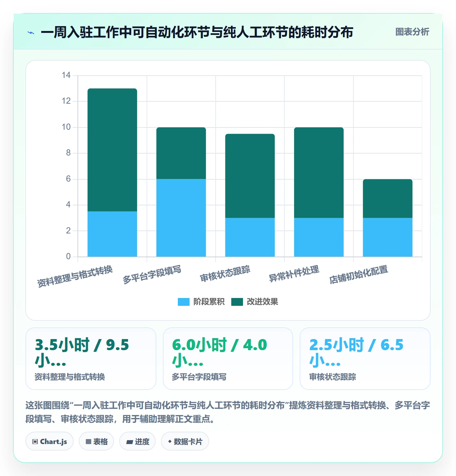Viewport: 456px width, 476px height.
Task: Click the diamond icon in the 数据卡片 chip
Action: (x=170, y=441)
